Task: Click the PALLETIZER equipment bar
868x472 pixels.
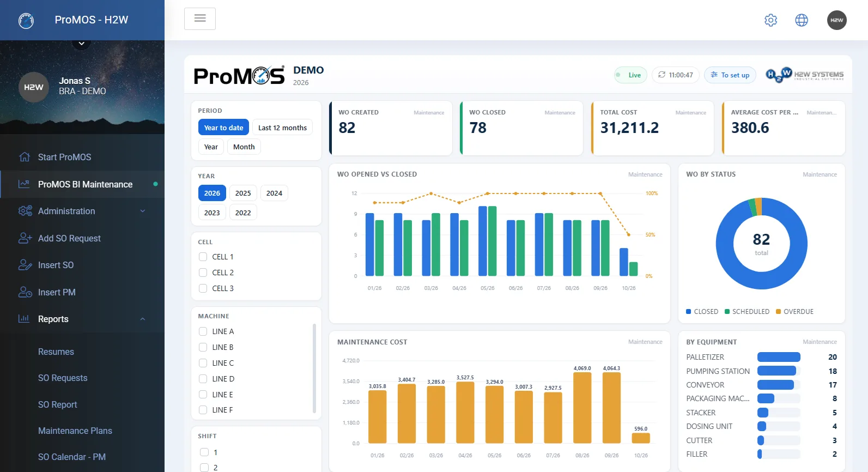Action: [x=779, y=357]
